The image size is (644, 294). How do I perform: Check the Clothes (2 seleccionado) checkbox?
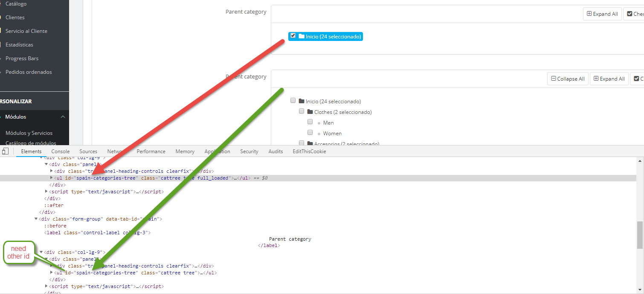(302, 111)
